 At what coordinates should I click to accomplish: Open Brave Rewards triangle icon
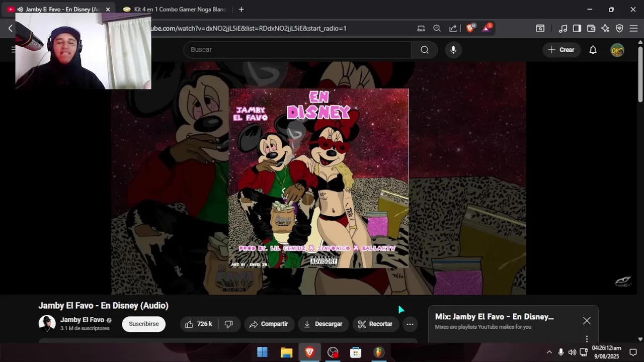pos(486,29)
